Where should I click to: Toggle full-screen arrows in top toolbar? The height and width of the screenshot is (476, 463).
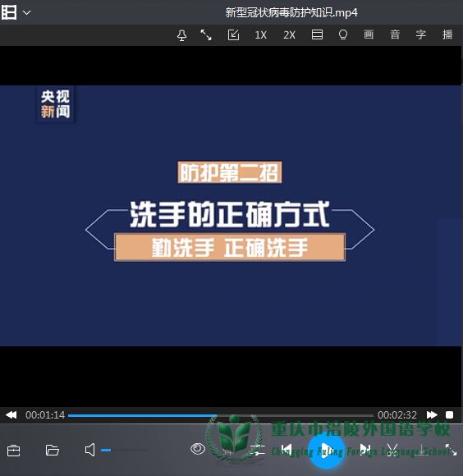(x=206, y=35)
